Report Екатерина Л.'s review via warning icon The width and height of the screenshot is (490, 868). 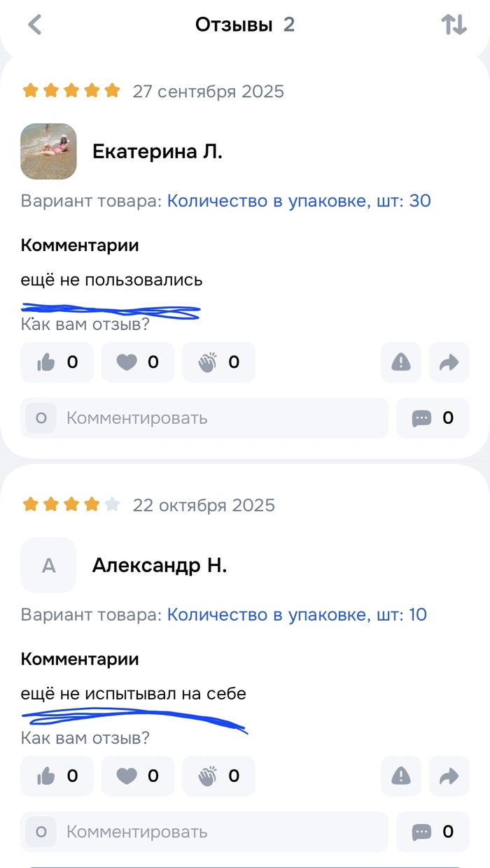click(401, 362)
